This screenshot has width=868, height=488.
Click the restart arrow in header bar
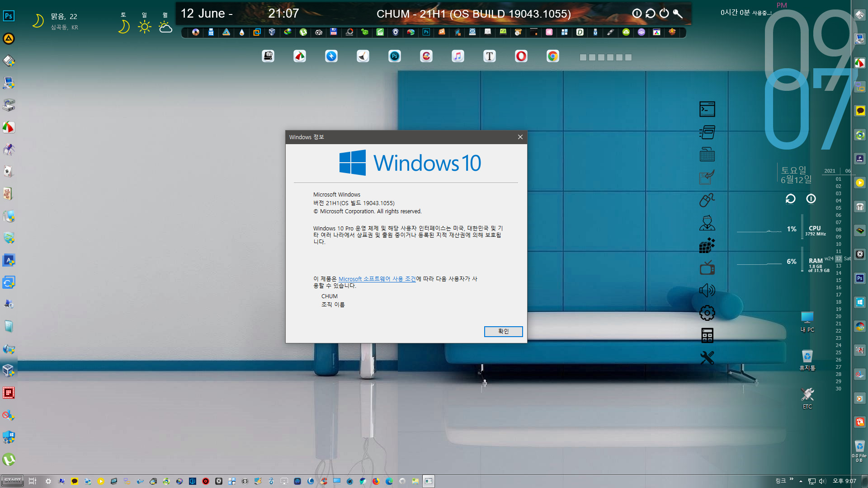pyautogui.click(x=650, y=14)
